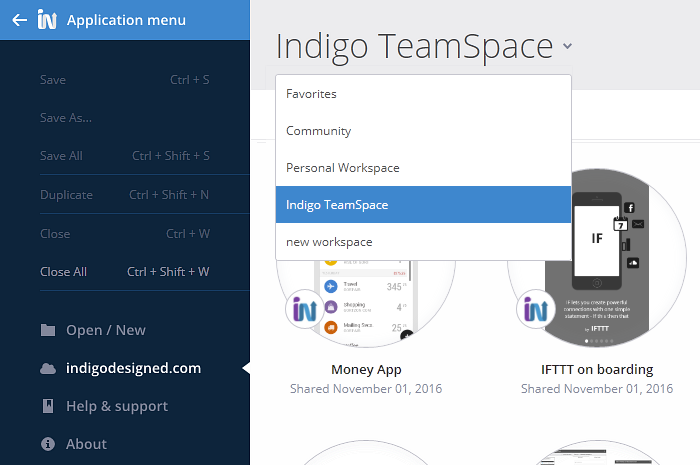Click the info icon beside About
This screenshot has height=465, width=700.
pos(48,444)
